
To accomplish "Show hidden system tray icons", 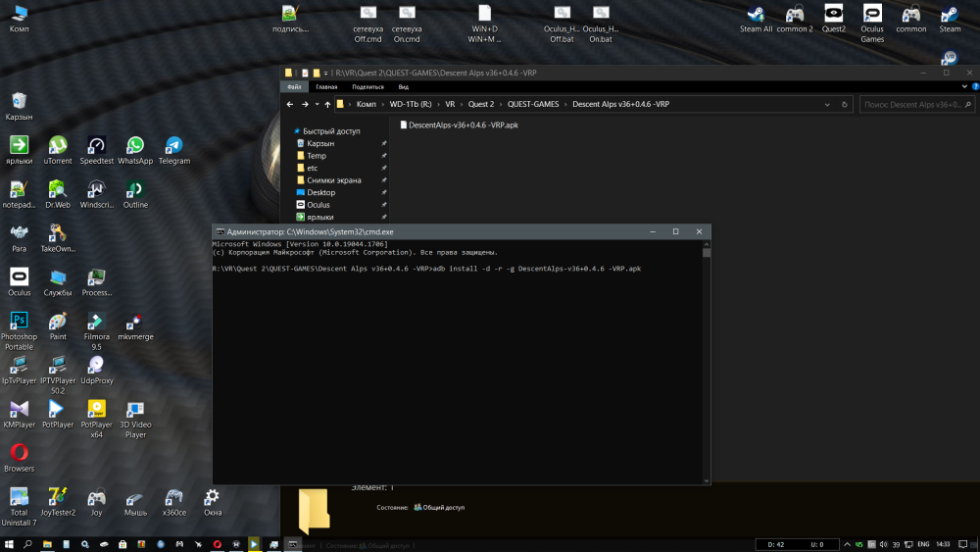I will (847, 544).
